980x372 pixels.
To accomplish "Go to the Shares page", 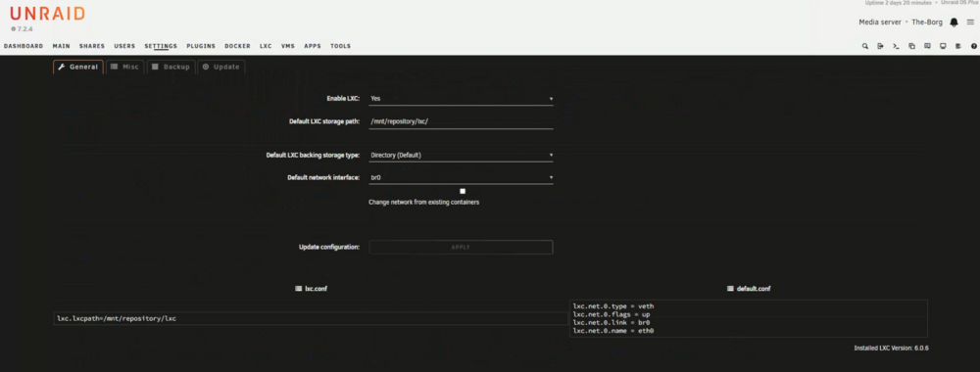I will pos(92,46).
